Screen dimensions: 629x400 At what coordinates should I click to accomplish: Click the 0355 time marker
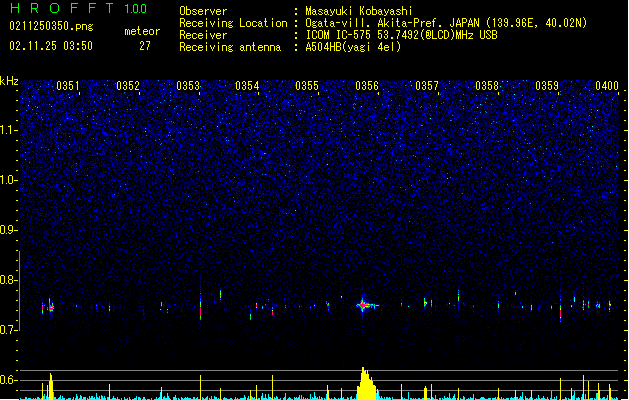307,86
